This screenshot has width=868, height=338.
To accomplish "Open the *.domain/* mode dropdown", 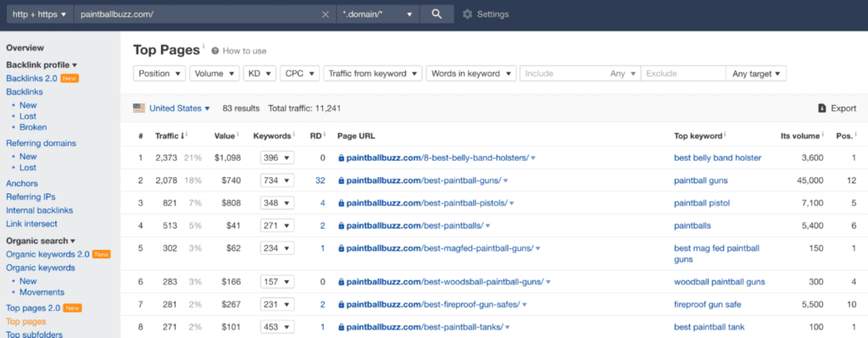I will pos(378,14).
